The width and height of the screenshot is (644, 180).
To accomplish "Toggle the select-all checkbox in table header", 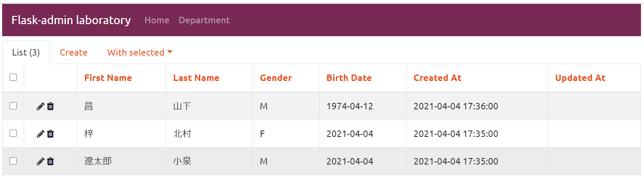I will point(13,78).
